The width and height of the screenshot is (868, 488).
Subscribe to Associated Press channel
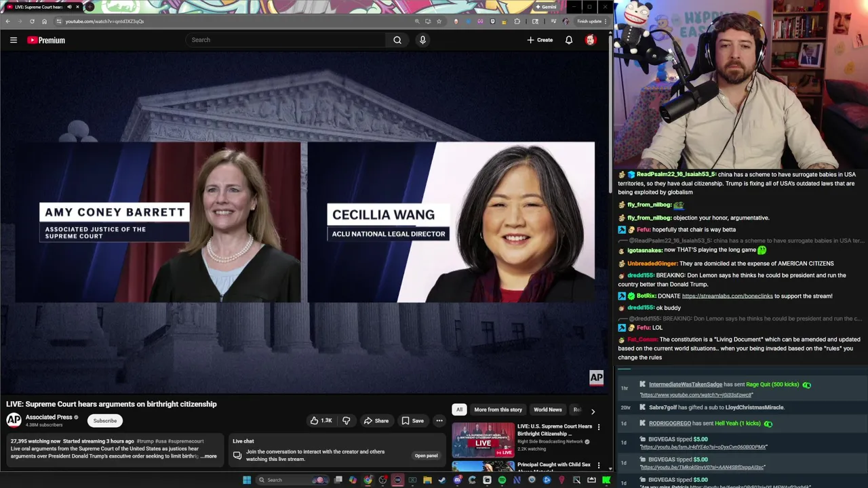tap(105, 421)
